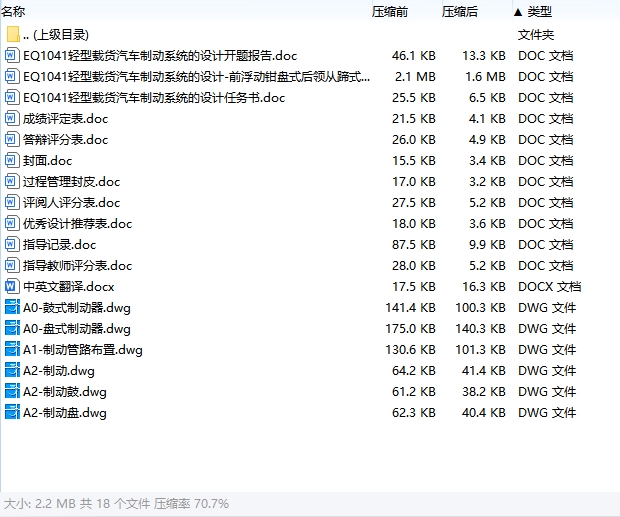Select file name 答辩评分表.doc
Image resolution: width=620 pixels, height=517 pixels.
65,140
